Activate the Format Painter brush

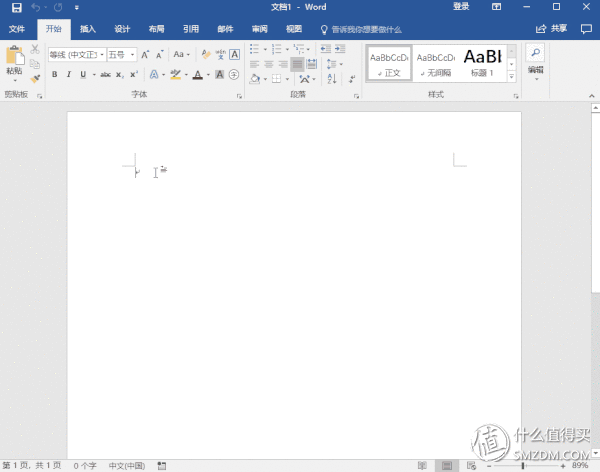35,78
